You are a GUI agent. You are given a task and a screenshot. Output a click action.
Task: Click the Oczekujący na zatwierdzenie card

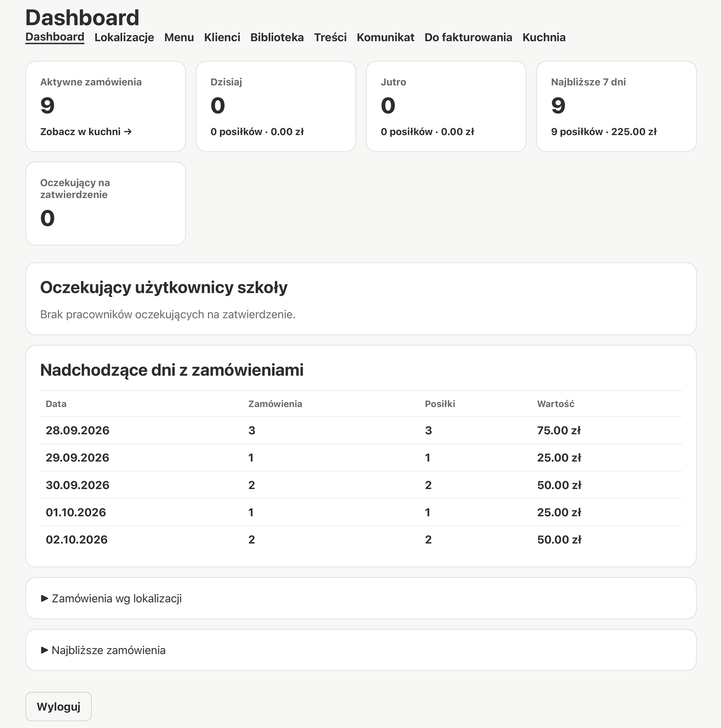106,204
